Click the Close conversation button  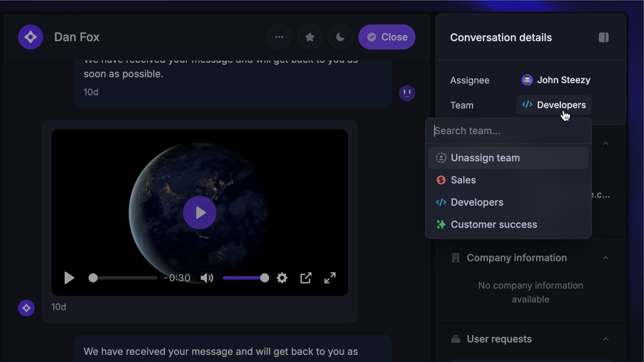pos(387,37)
